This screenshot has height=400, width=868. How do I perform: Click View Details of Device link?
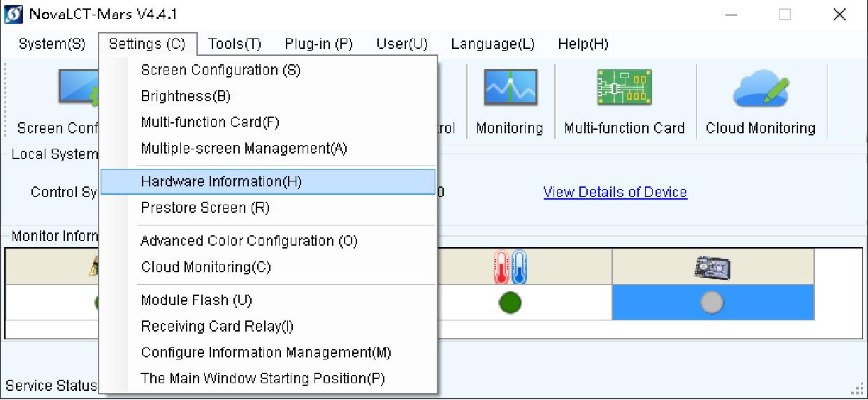[x=615, y=192]
